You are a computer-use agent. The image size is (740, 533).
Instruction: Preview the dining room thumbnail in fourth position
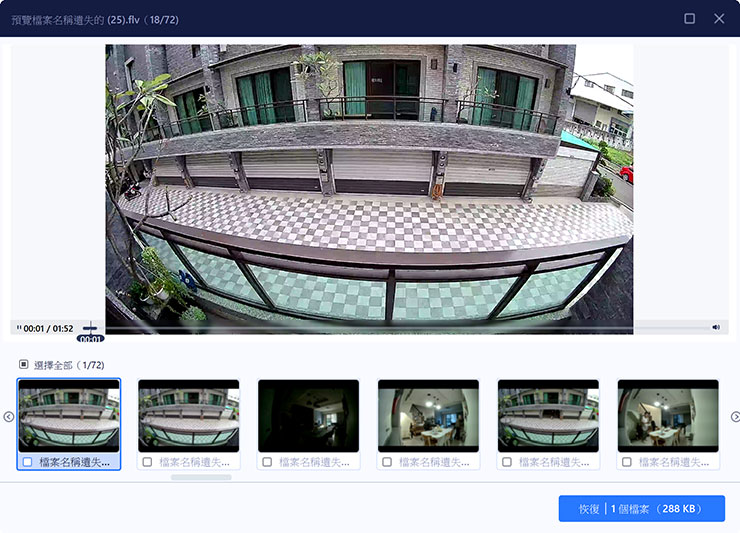pos(428,415)
